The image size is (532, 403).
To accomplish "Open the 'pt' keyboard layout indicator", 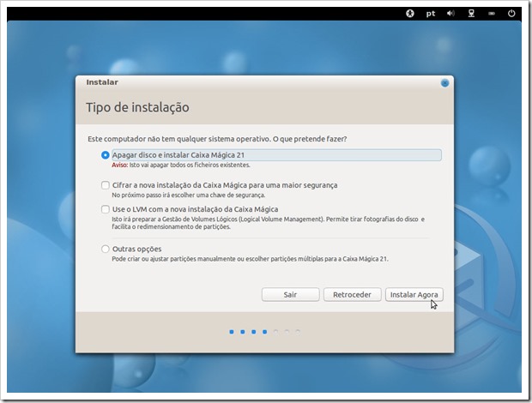I will [431, 14].
